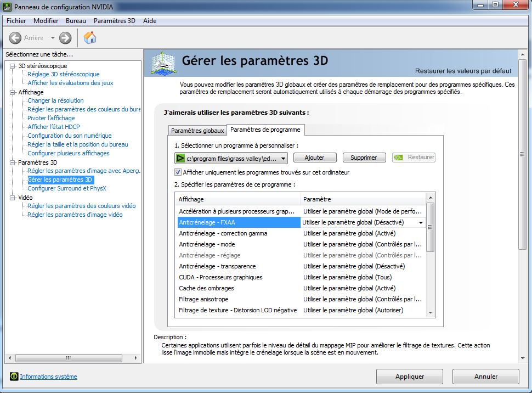Select Anticrénelage - mode row

(x=301, y=244)
